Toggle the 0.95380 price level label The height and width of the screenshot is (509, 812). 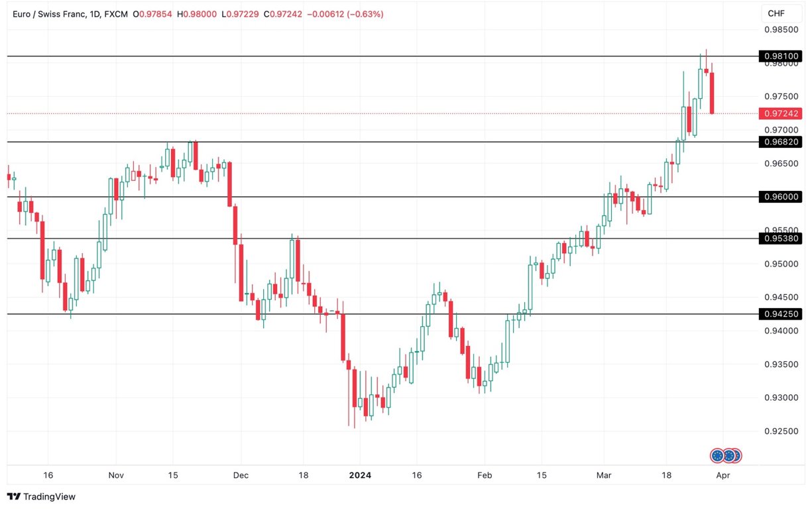pos(782,239)
